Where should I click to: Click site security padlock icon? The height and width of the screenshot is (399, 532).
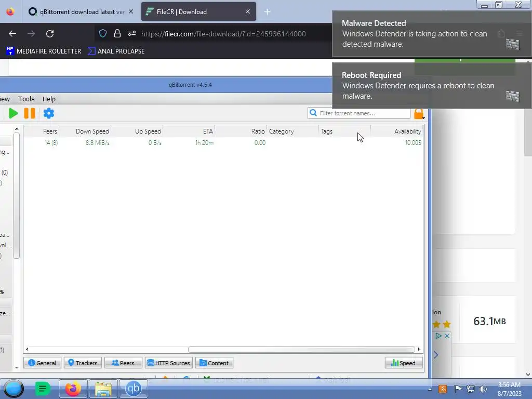(x=117, y=33)
